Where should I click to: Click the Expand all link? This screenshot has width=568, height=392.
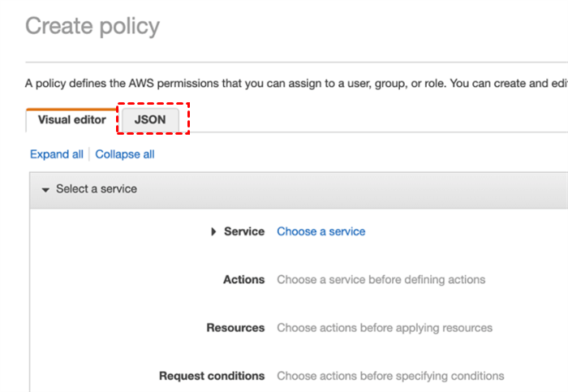(56, 154)
